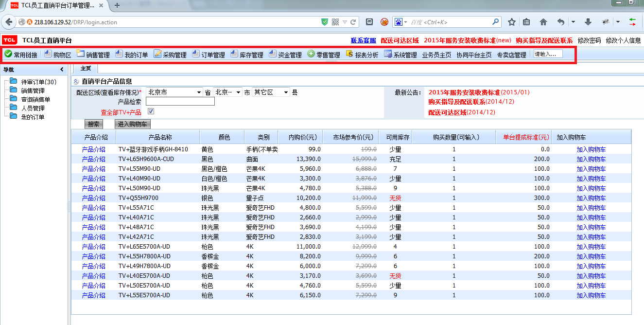The height and width of the screenshot is (325, 644).
Task: Collapse the 直销平台产品信息 panel
Action: point(76,82)
